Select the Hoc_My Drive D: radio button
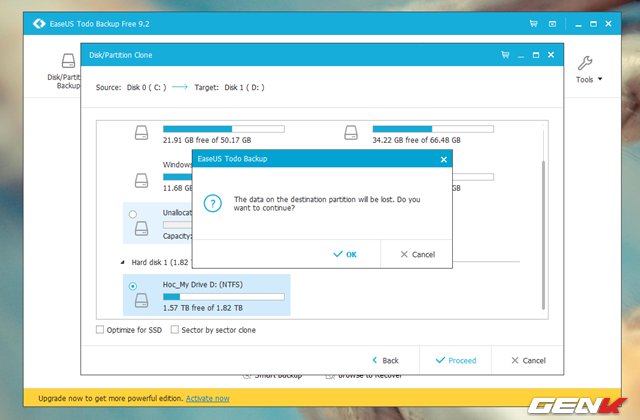This screenshot has width=640, height=420. tap(133, 286)
